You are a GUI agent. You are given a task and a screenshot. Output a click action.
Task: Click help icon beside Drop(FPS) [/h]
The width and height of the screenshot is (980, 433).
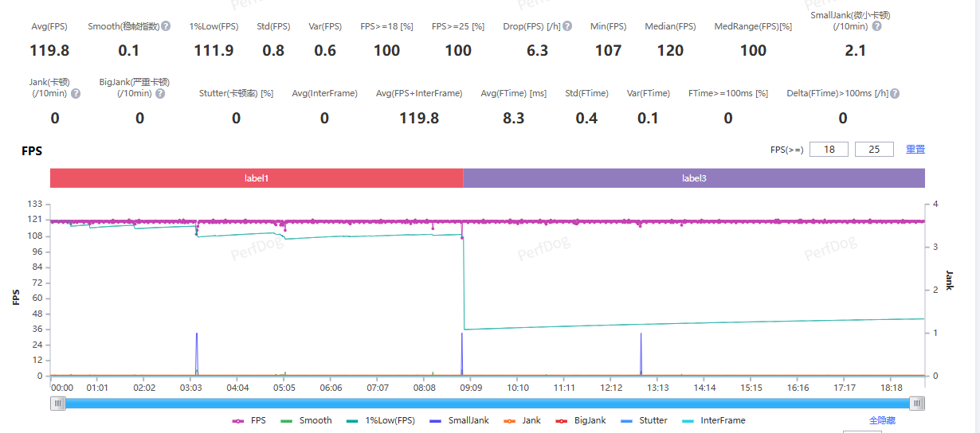(567, 26)
